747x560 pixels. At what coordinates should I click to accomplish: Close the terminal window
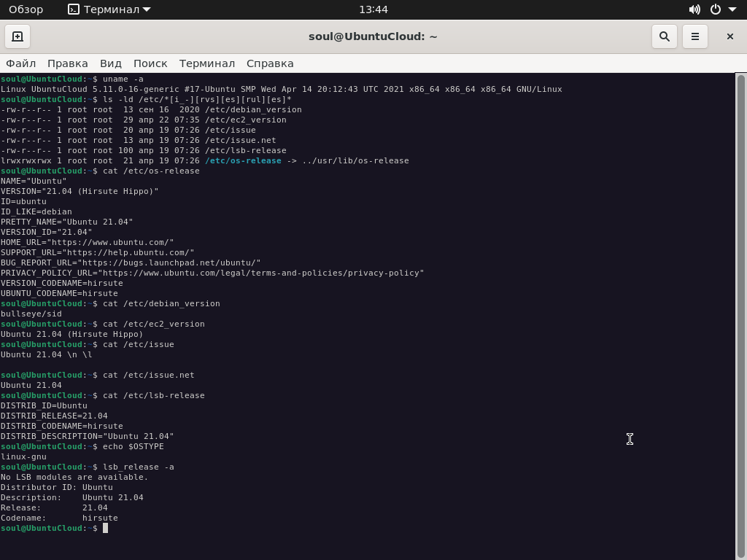click(x=729, y=36)
